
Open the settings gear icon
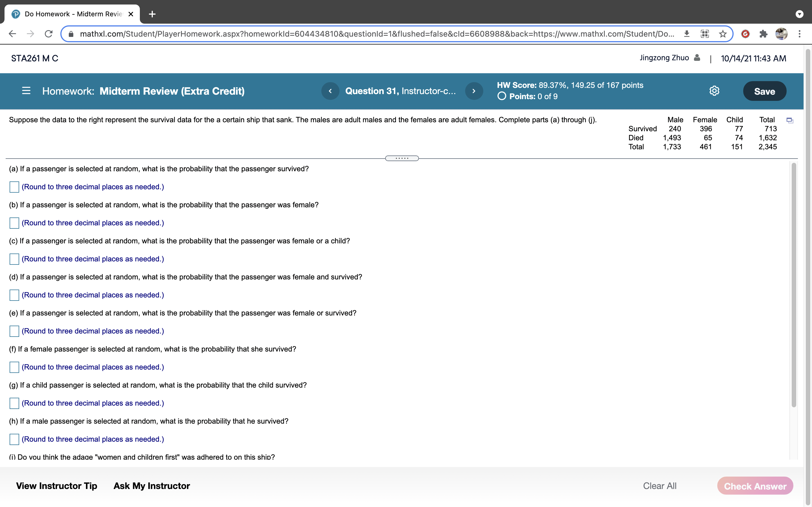714,91
